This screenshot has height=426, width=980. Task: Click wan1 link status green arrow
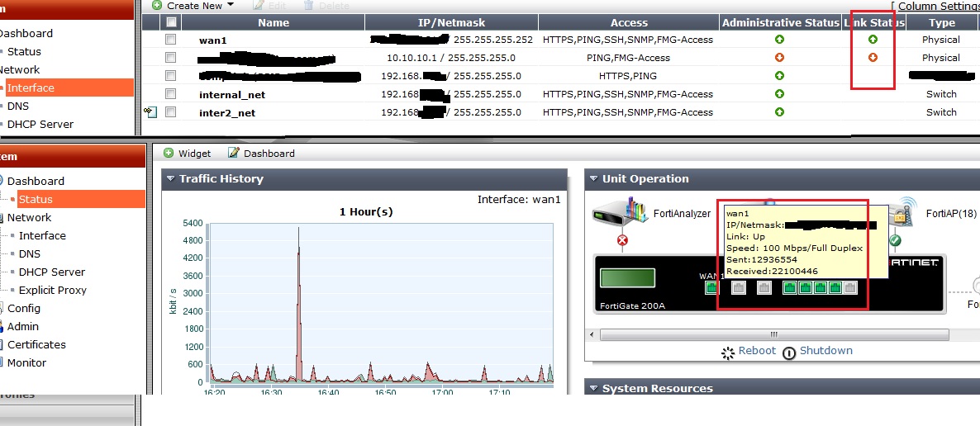(873, 40)
